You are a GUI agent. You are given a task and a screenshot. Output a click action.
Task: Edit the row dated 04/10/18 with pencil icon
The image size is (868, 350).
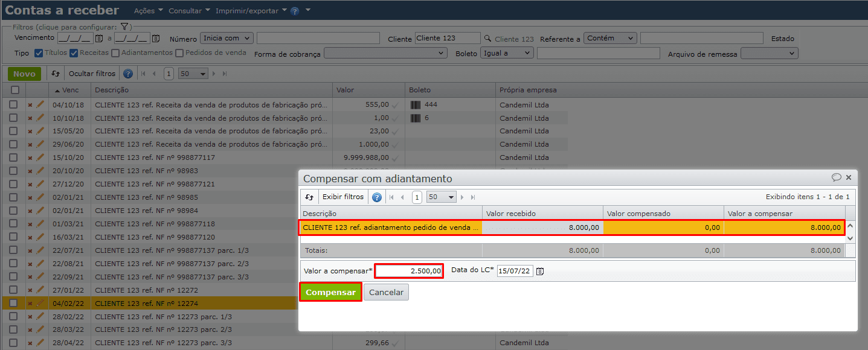tap(40, 104)
